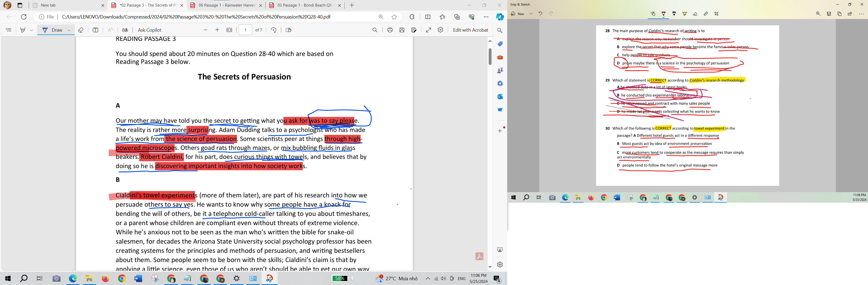This screenshot has height=285, width=868.
Task: Click the Undo arrow in Snip & Sketch
Action: [540, 14]
